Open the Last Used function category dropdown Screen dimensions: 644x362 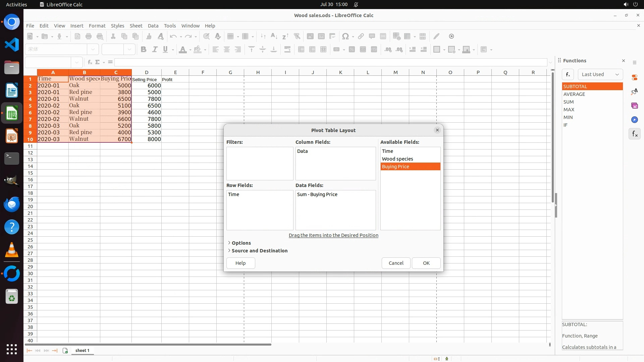pyautogui.click(x=600, y=74)
